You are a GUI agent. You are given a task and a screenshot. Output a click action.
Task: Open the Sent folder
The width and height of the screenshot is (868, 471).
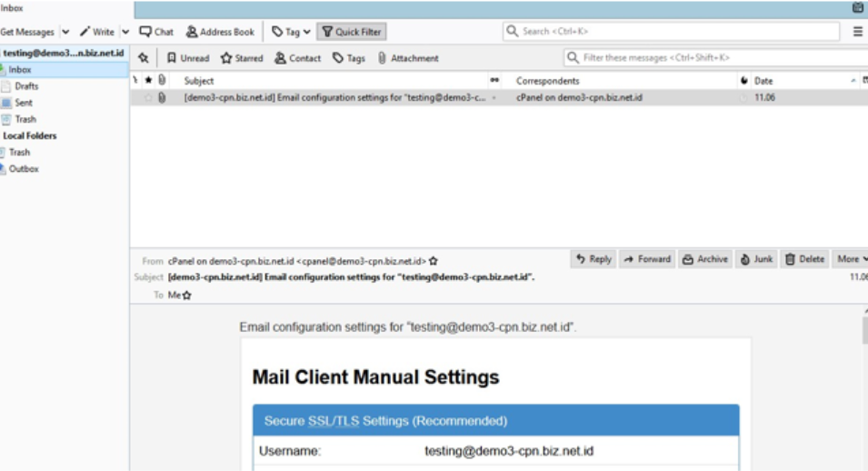click(24, 103)
